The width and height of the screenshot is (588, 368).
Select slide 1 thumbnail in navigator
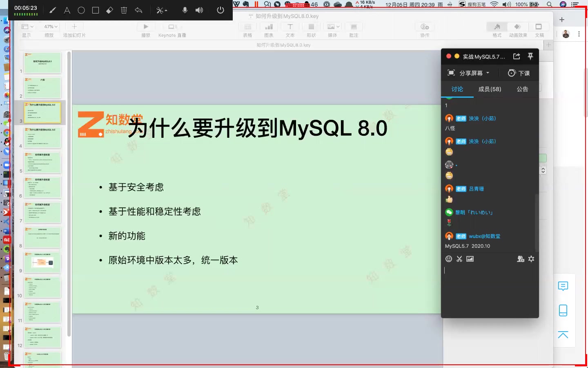coord(42,63)
